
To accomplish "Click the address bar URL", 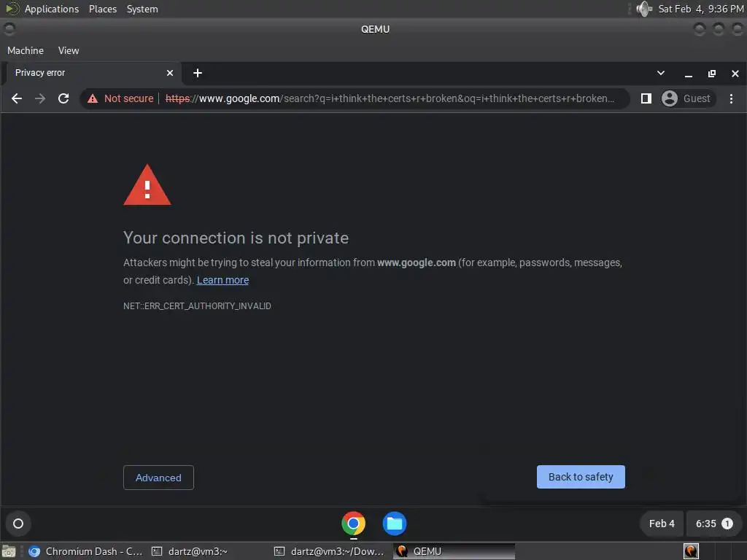I will [390, 98].
